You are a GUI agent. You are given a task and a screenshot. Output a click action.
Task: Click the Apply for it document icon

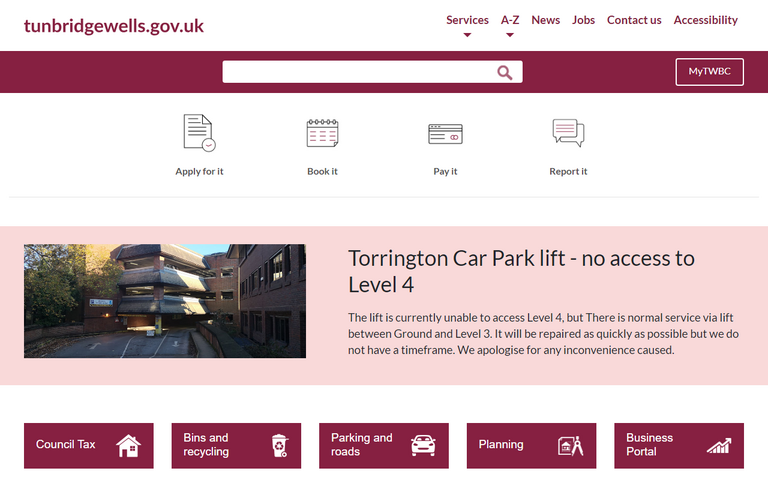click(199, 133)
